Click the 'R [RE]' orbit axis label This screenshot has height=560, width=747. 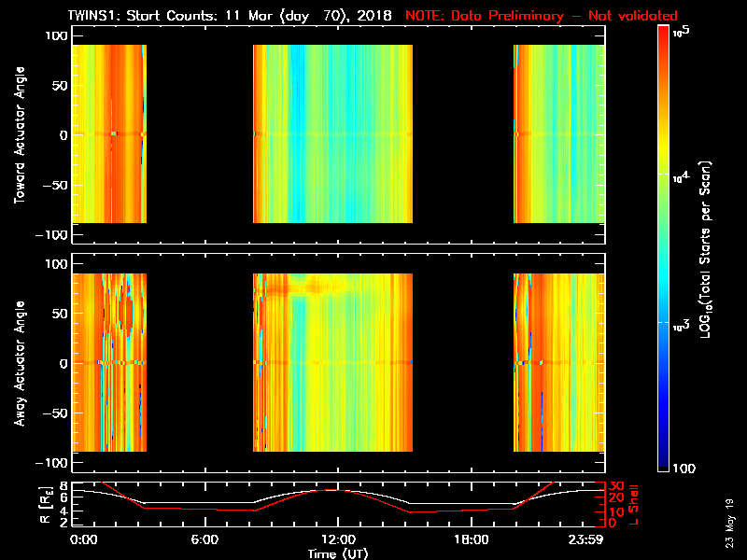point(46,505)
